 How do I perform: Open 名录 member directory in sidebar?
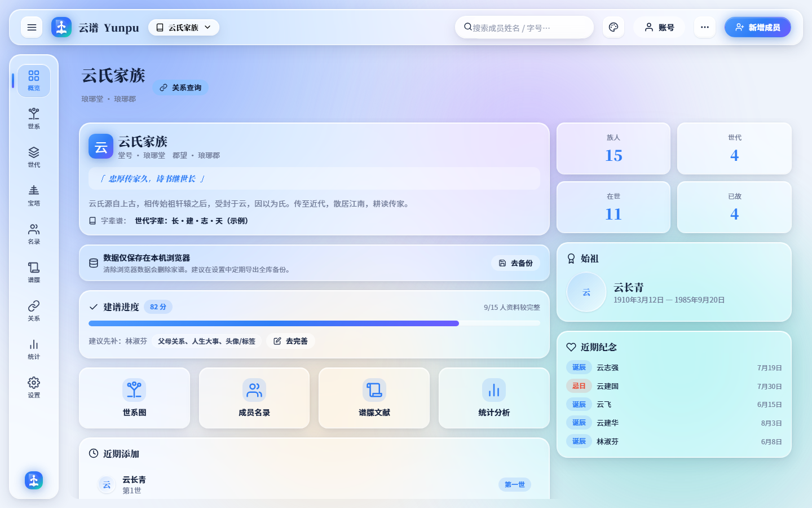tap(34, 234)
